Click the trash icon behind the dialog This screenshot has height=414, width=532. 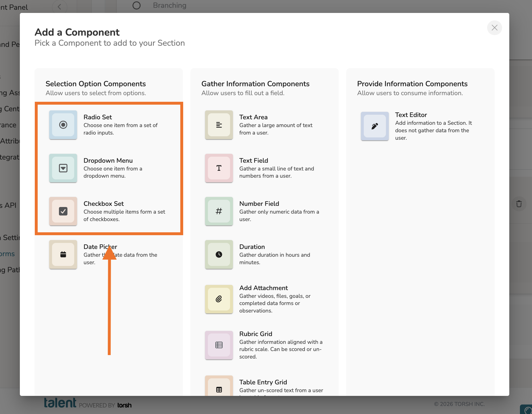coord(519,204)
